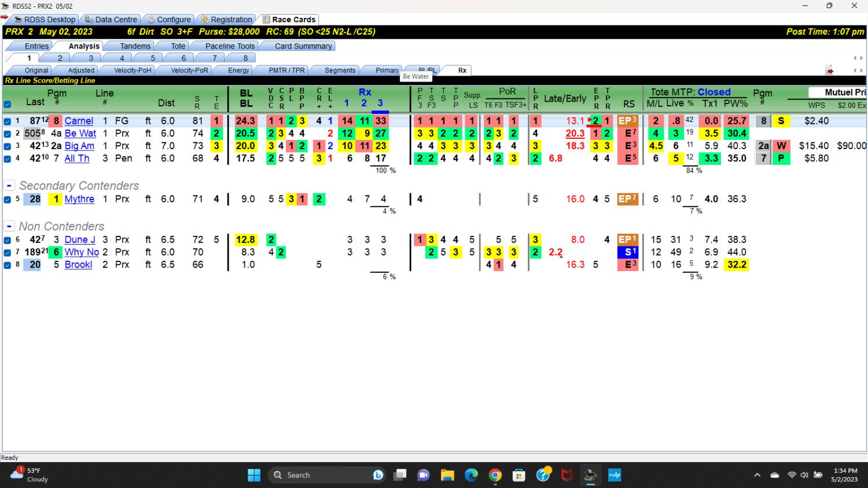Screen dimensions: 868x488
Task: Open the Why No horse link
Action: (x=82, y=252)
